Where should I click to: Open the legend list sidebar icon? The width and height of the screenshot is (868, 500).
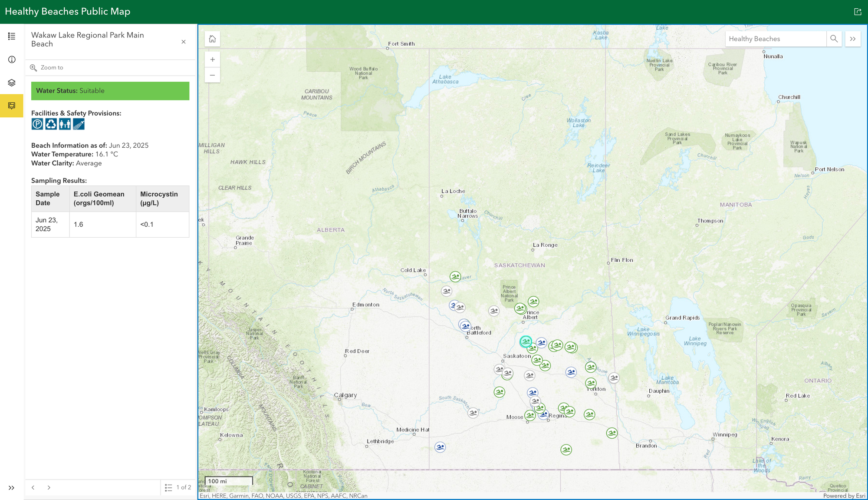(12, 36)
